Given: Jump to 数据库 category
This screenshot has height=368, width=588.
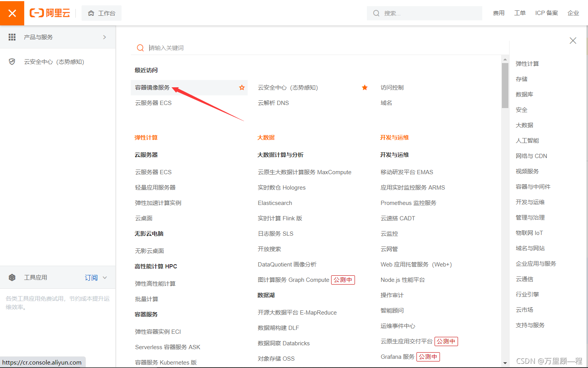Looking at the screenshot, I should pyautogui.click(x=525, y=95).
